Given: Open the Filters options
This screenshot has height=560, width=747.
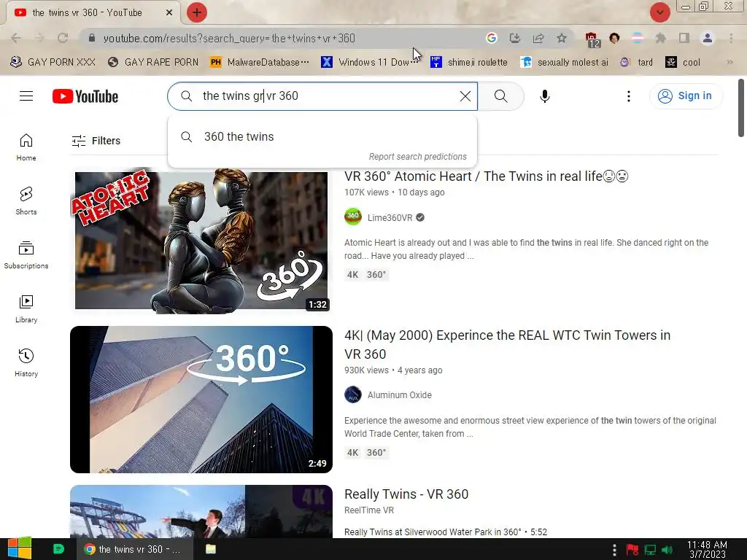Looking at the screenshot, I should (x=96, y=141).
